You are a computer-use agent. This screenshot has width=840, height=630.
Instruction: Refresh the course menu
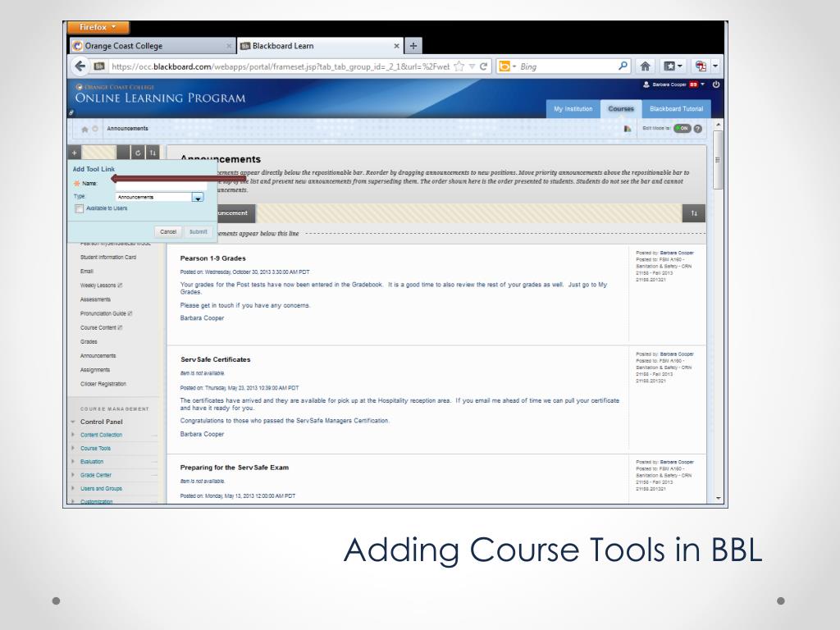pyautogui.click(x=138, y=153)
